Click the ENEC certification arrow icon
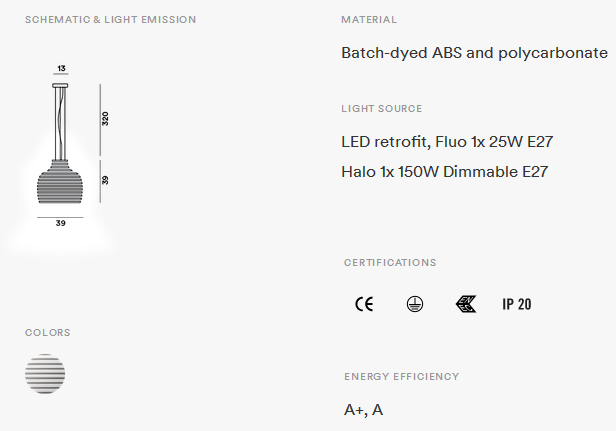 click(x=466, y=304)
